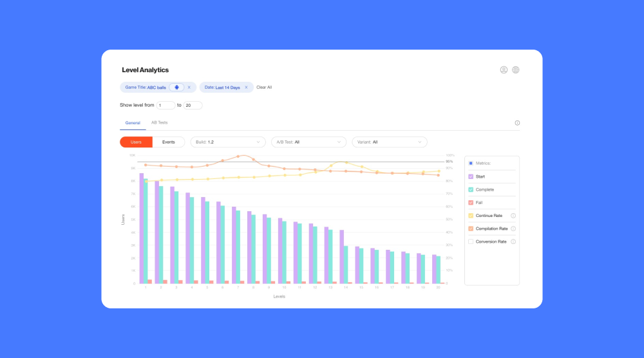Viewport: 644px width, 358px height.
Task: Click the info icon right of the tabs
Action: [517, 123]
